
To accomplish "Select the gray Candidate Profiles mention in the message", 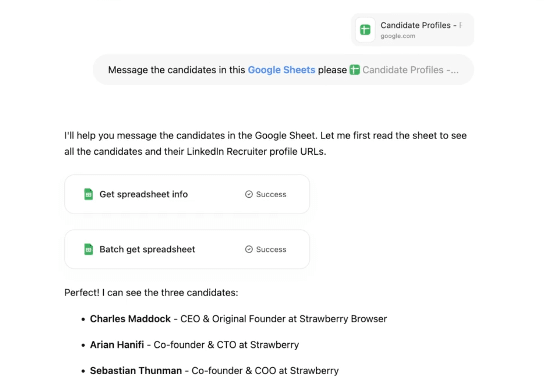I will click(410, 70).
